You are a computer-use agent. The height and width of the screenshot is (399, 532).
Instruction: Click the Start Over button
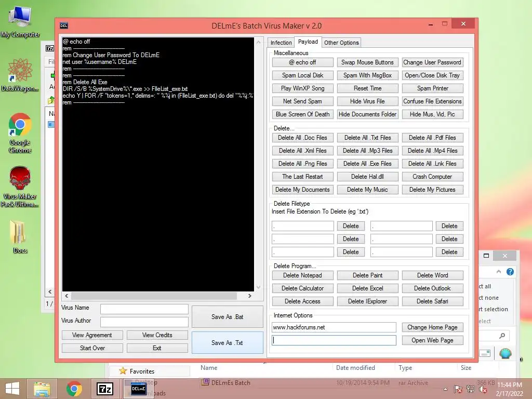click(92, 348)
